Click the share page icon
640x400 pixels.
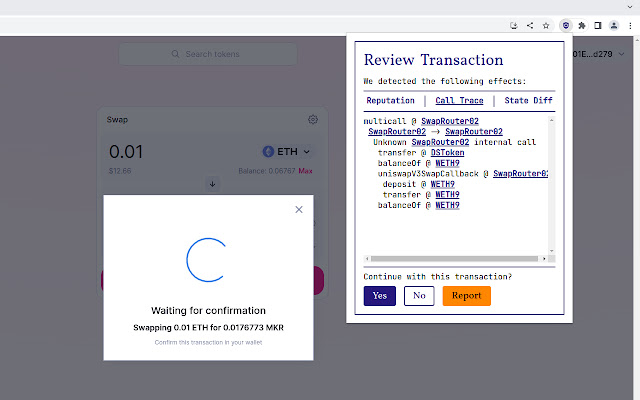pyautogui.click(x=530, y=26)
